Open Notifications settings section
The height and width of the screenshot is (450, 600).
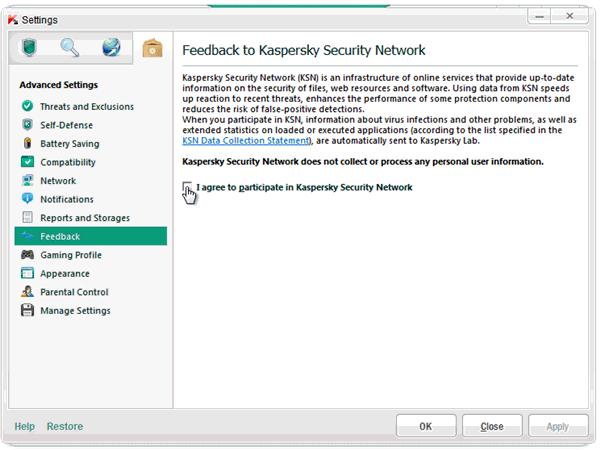click(x=67, y=199)
